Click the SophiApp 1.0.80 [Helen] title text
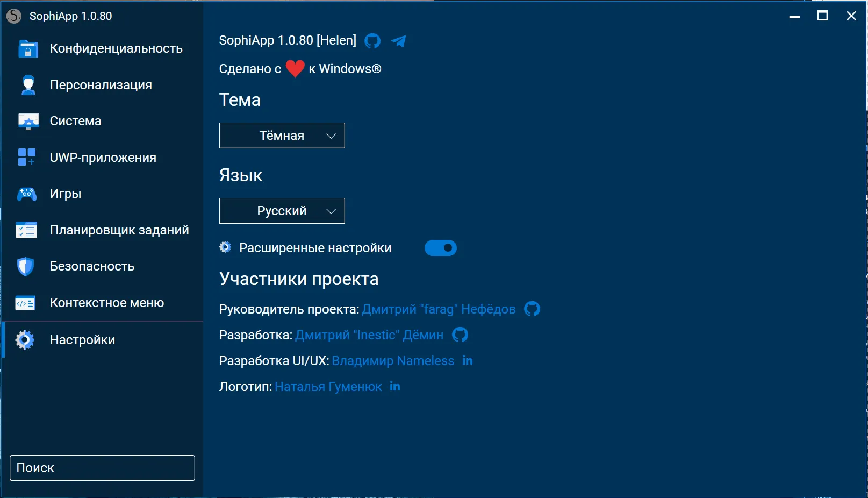Viewport: 868px width, 498px height. pyautogui.click(x=288, y=40)
